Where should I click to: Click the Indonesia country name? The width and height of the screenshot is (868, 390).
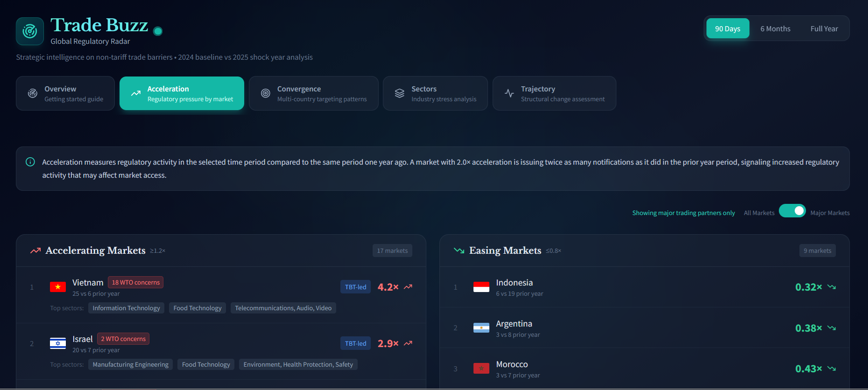pyautogui.click(x=515, y=282)
